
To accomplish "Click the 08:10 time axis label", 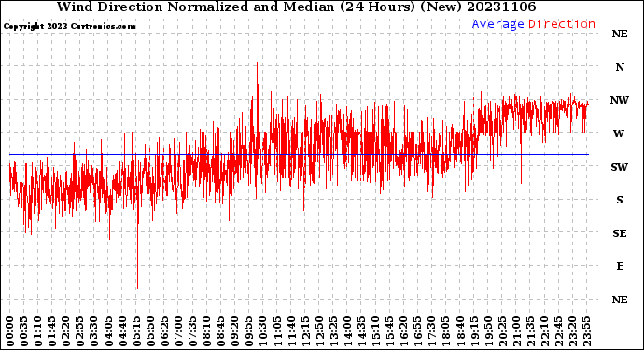I will pos(206,331).
